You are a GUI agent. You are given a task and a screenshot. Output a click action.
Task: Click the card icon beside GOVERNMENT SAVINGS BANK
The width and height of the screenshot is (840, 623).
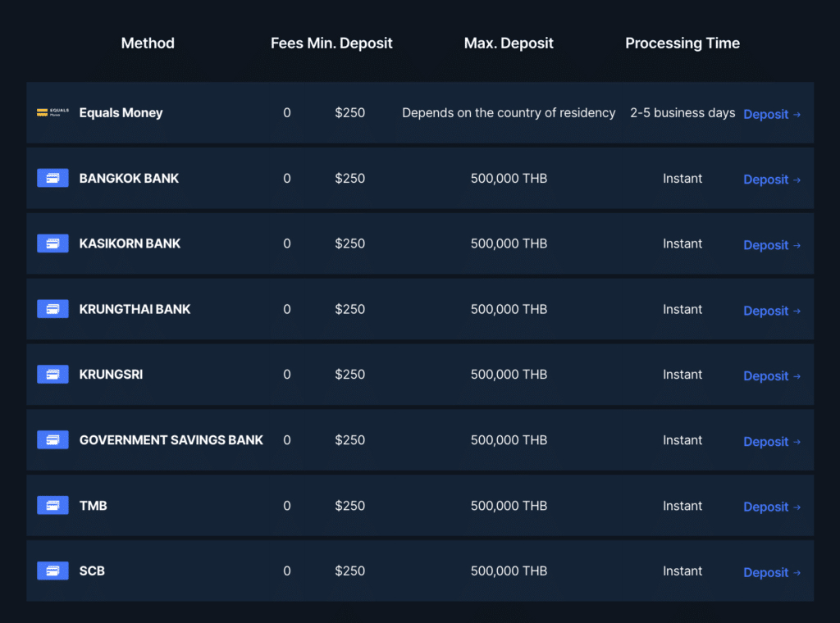pos(52,440)
